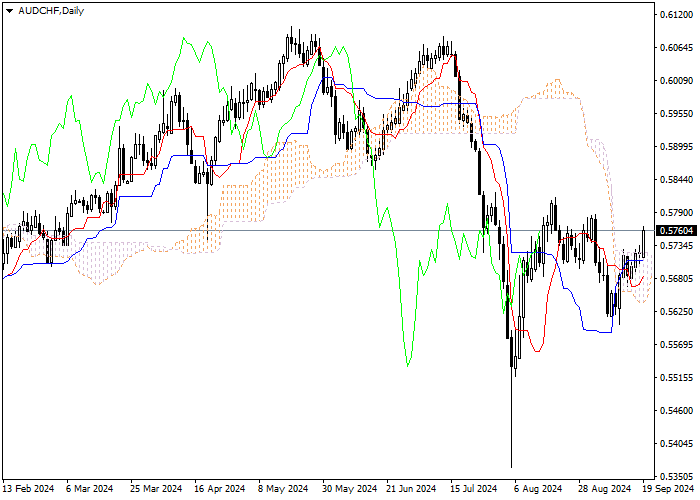Select the 25 Mar 2024 date label
The width and height of the screenshot is (700, 500).
point(156,489)
